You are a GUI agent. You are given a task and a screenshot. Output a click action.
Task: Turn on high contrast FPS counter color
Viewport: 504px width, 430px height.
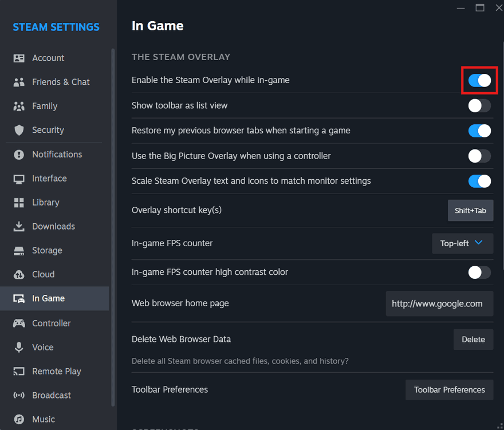479,272
